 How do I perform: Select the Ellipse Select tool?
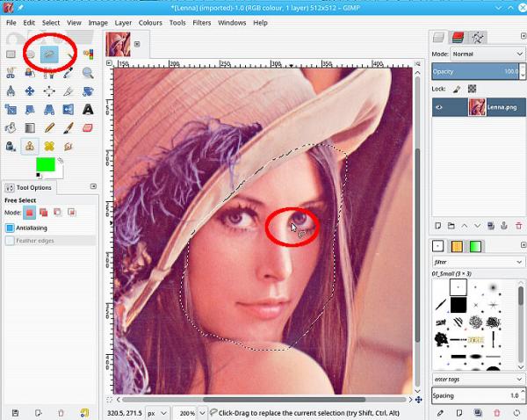31,54
